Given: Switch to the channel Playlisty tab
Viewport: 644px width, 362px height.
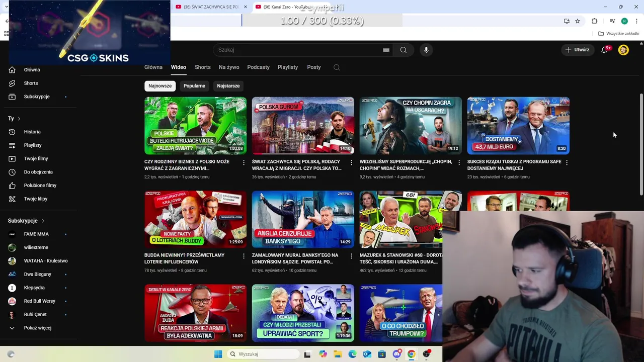Looking at the screenshot, I should point(288,67).
